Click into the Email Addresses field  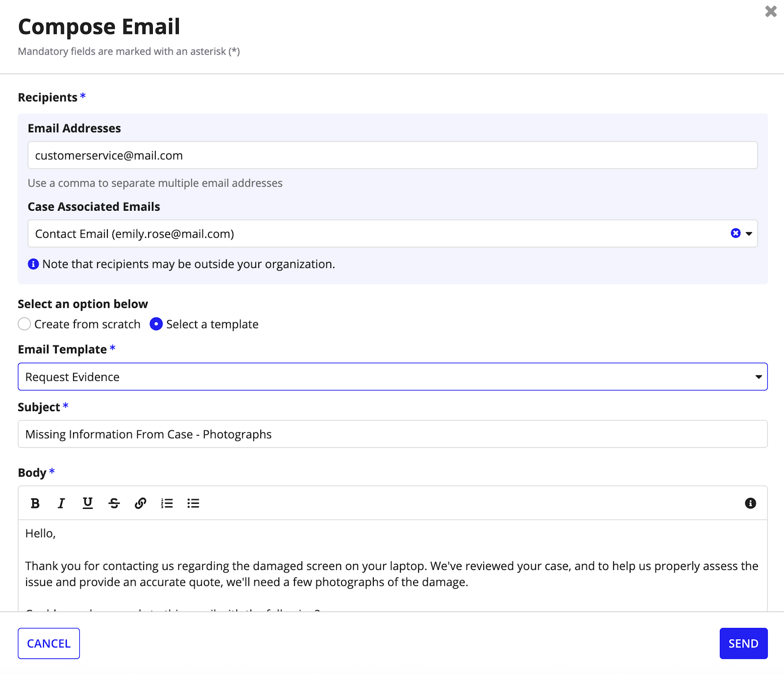click(392, 155)
